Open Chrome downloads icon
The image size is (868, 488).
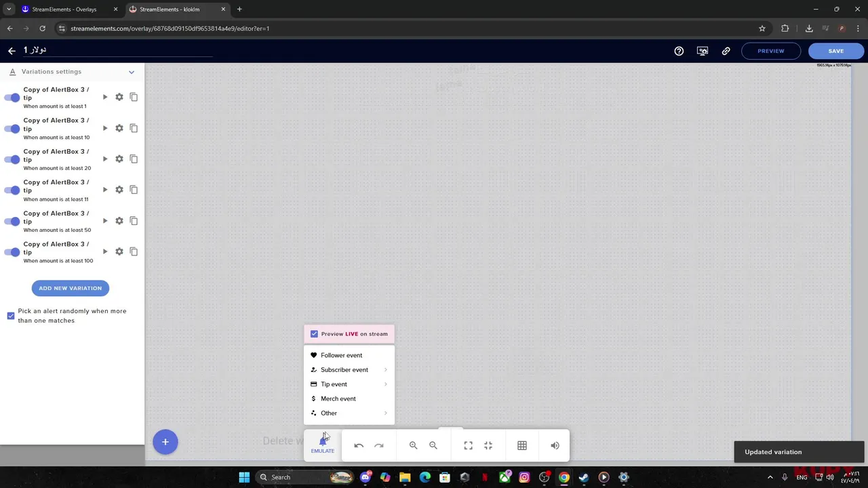(809, 28)
